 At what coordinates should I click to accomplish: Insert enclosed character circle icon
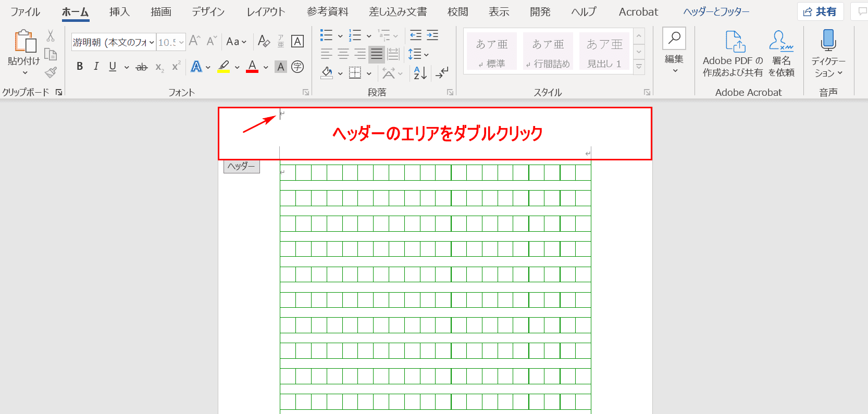pos(297,67)
